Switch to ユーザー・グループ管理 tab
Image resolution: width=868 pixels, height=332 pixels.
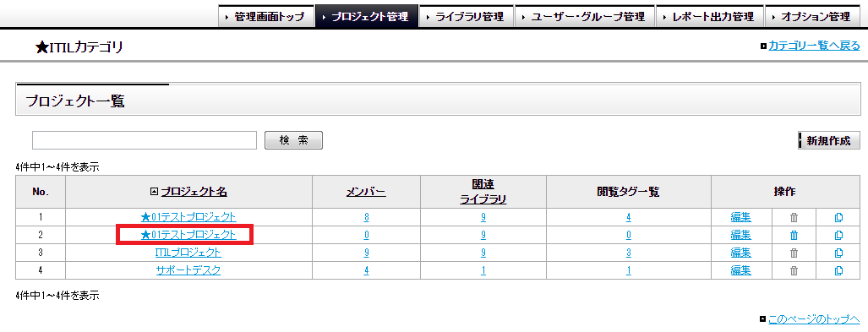(x=585, y=17)
